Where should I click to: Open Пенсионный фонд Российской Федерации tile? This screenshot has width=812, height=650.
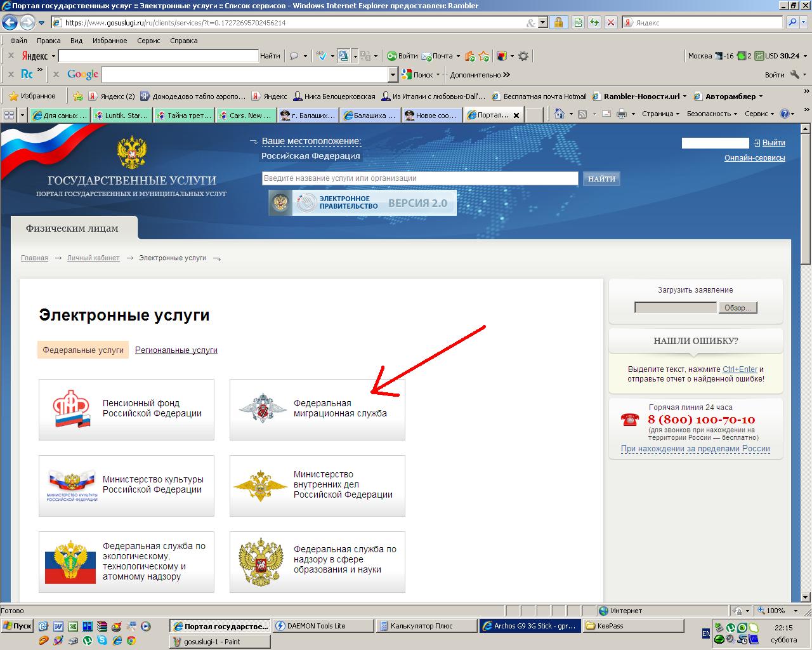click(x=126, y=409)
